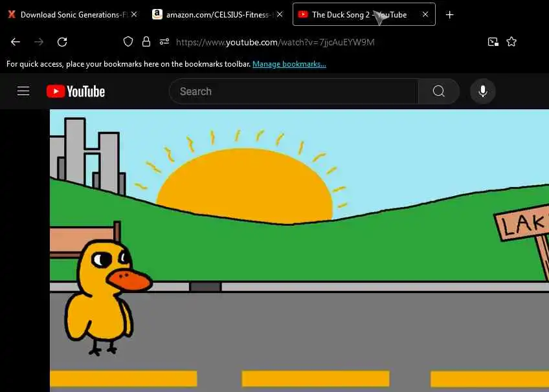Click the magnifying glass search button
549x392 pixels.
click(439, 91)
